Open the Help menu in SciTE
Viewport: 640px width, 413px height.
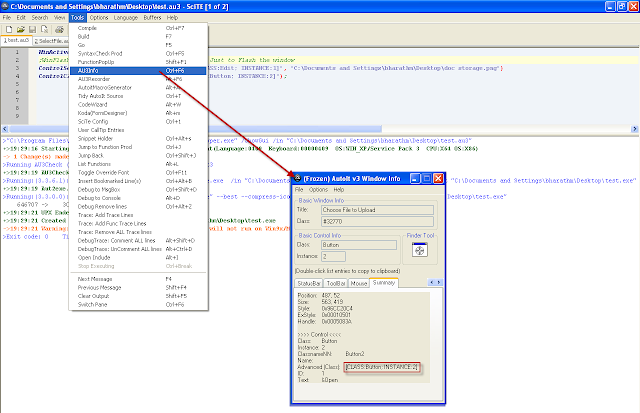point(172,18)
